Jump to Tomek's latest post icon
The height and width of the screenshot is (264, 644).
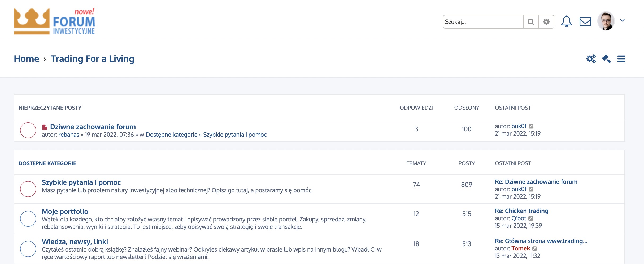point(535,249)
